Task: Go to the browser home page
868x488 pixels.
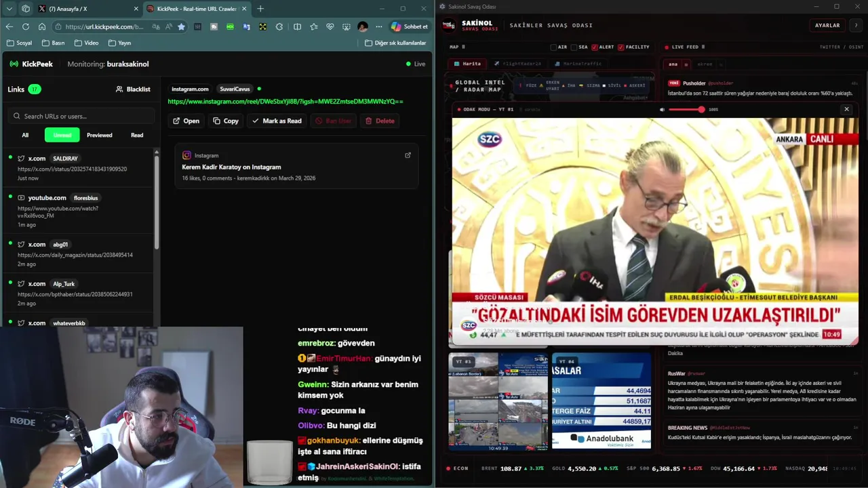Action: (x=41, y=26)
